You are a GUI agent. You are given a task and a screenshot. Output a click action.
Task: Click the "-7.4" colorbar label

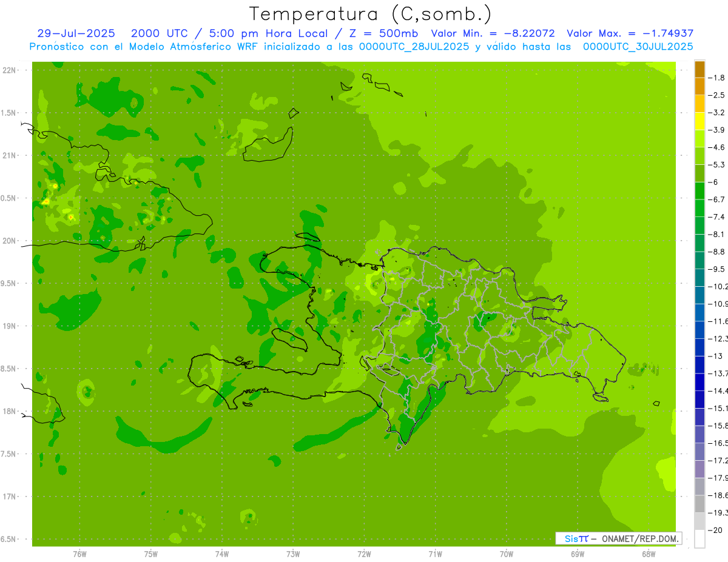point(717,217)
